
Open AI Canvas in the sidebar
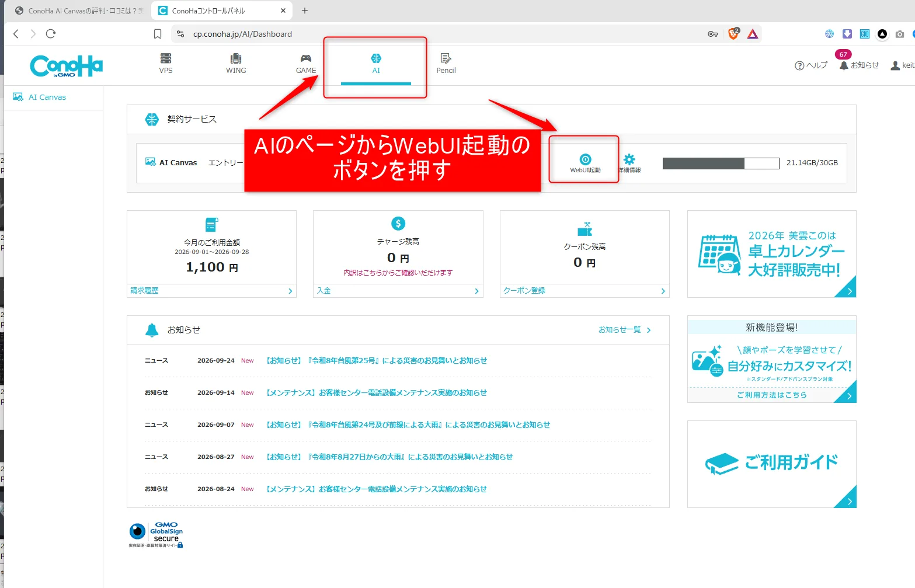[x=47, y=97]
